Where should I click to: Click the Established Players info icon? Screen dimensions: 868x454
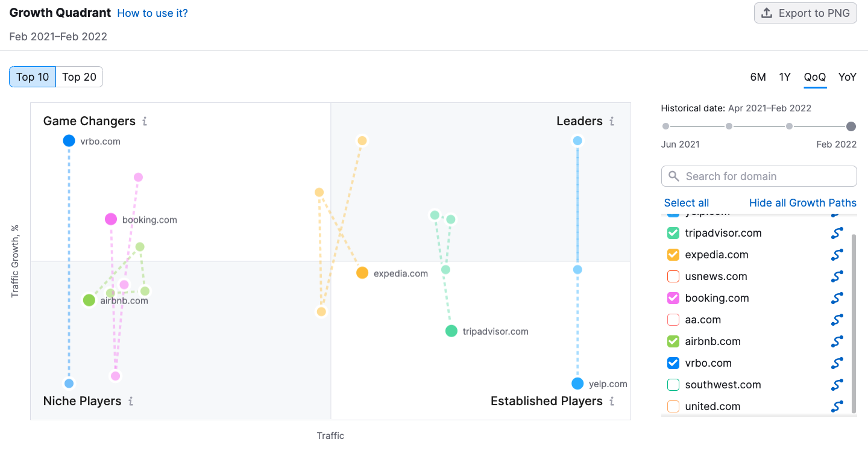(612, 402)
